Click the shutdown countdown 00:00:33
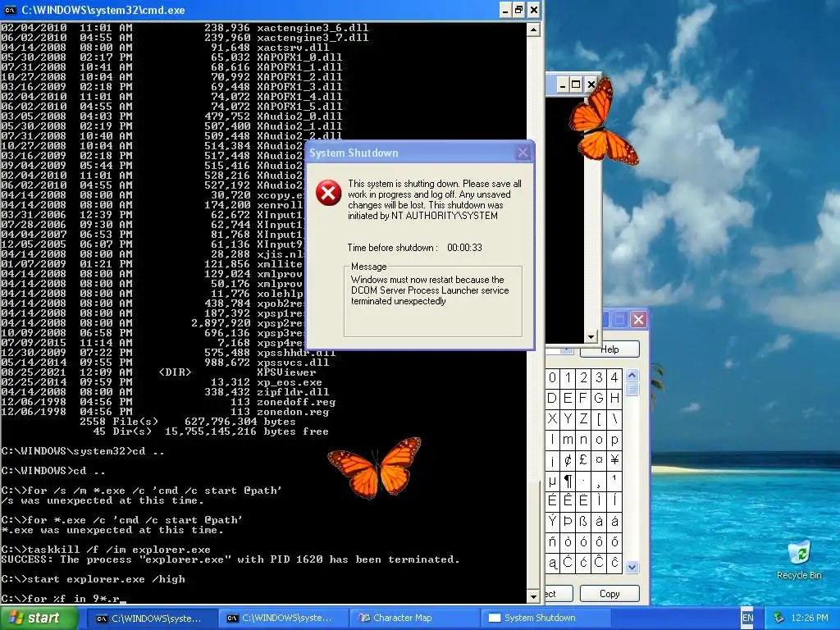 pyautogui.click(x=464, y=248)
